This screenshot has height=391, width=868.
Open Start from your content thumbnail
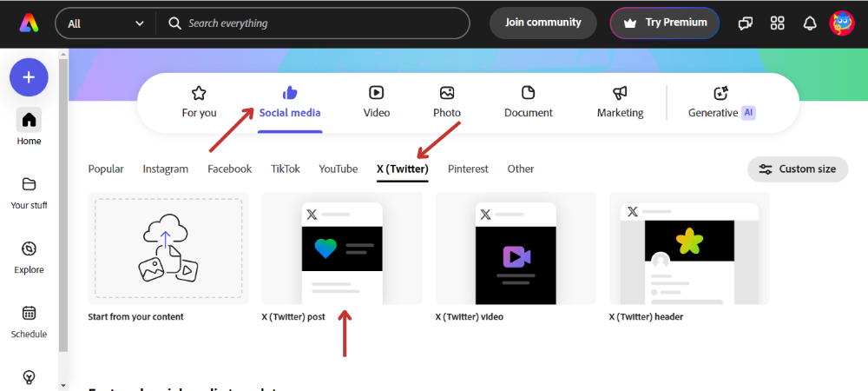tap(168, 249)
